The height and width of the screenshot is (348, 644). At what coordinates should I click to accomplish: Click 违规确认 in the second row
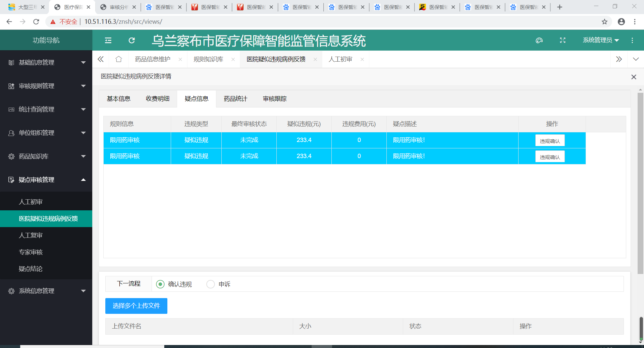tap(550, 157)
